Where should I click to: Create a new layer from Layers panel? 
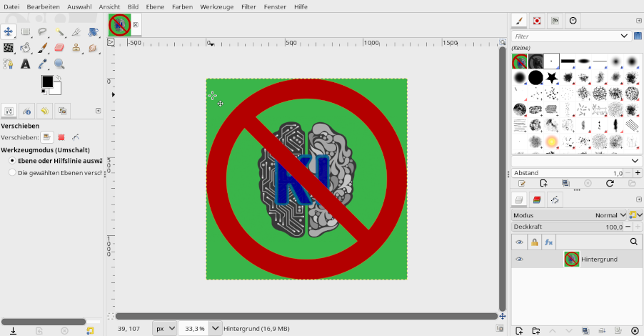pos(519,330)
